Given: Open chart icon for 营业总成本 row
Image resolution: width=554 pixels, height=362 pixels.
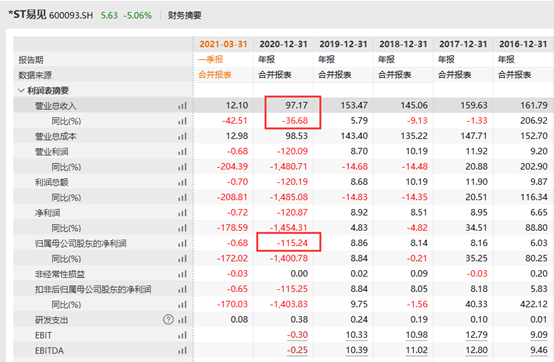Looking at the screenshot, I should click(x=182, y=136).
